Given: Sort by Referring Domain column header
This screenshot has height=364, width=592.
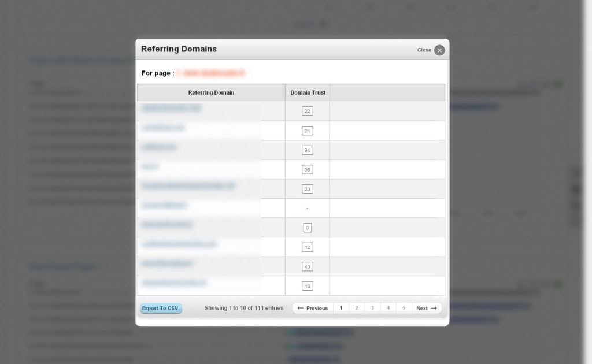Looking at the screenshot, I should click(x=211, y=93).
